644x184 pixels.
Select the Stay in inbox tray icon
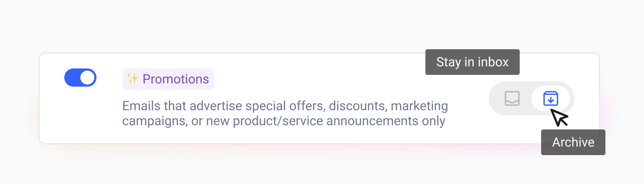coord(512,98)
